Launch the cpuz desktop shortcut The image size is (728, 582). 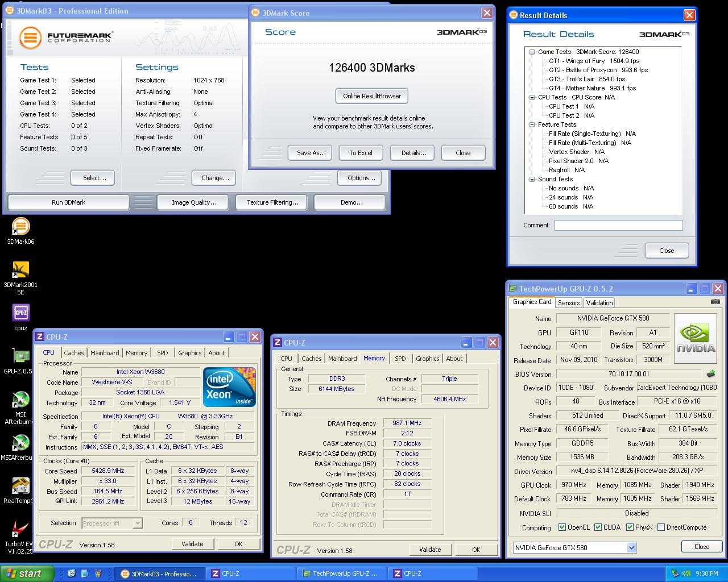pos(20,313)
